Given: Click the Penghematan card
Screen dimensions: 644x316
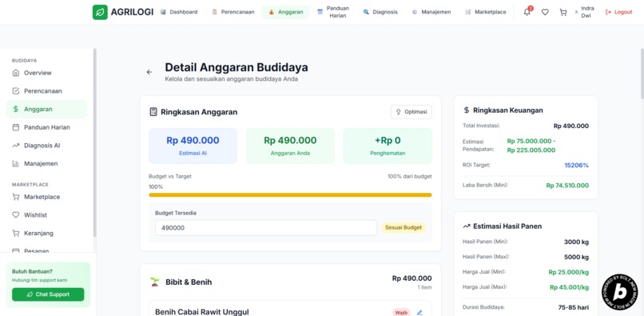Looking at the screenshot, I should [x=388, y=146].
